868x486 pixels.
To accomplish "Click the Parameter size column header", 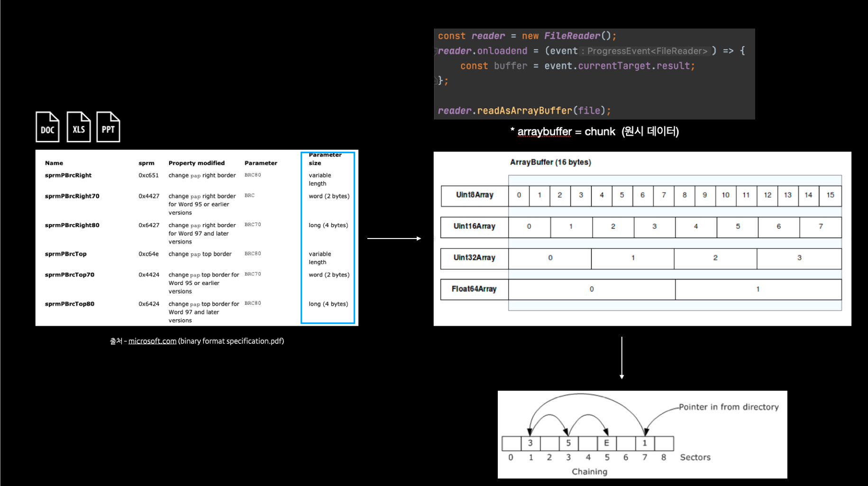I will click(325, 159).
